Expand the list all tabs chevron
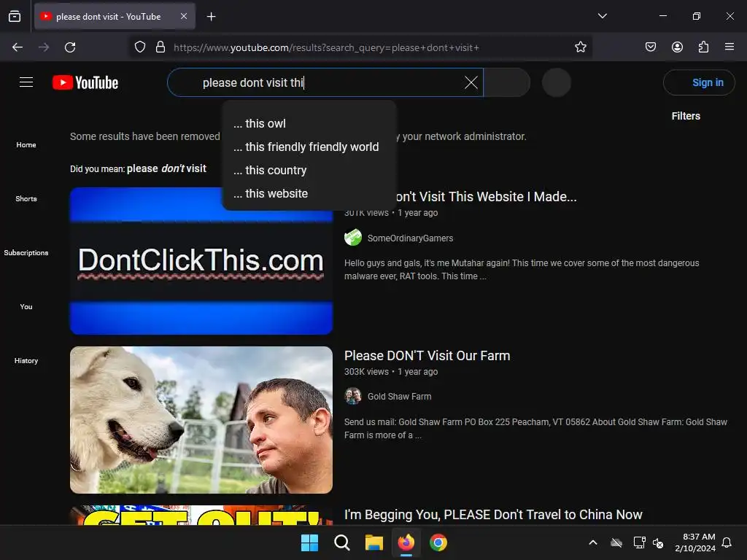The height and width of the screenshot is (560, 747). coord(602,16)
